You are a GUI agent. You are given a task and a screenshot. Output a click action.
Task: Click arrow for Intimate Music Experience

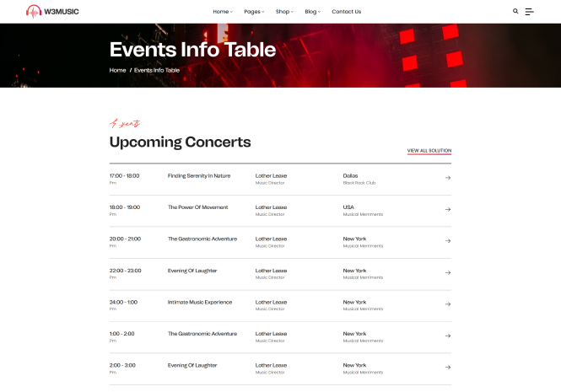(x=448, y=304)
